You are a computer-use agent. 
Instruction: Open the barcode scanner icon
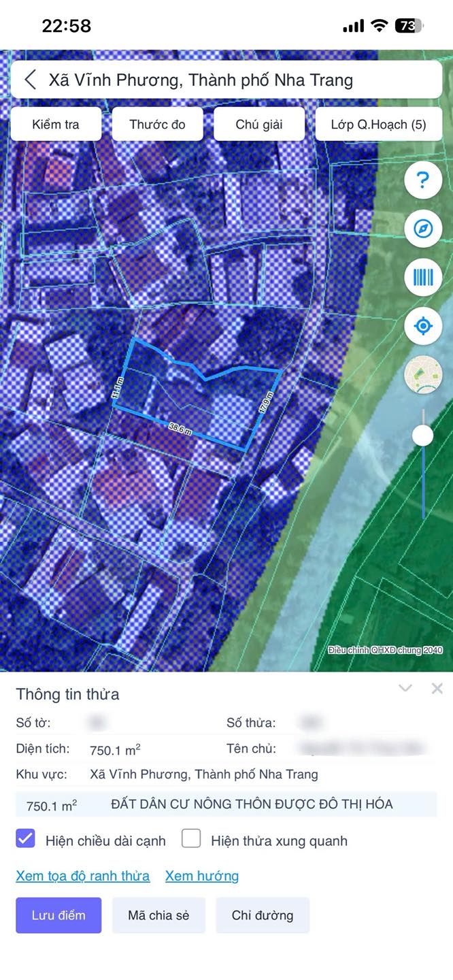(x=423, y=277)
